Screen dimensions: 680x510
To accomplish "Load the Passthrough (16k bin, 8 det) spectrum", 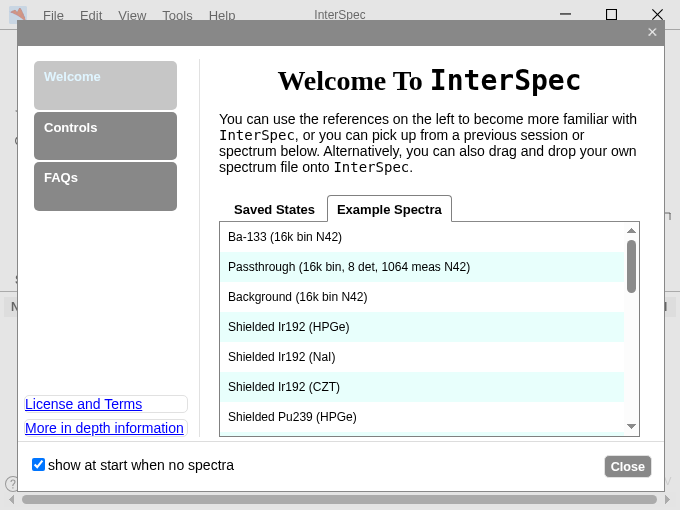I will point(422,267).
